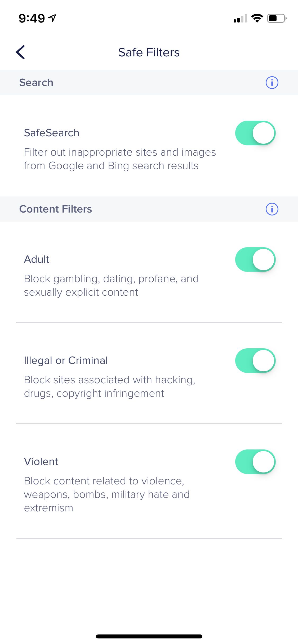Image resolution: width=298 pixels, height=644 pixels.
Task: Tap the clock showing 9:49
Action: click(x=32, y=18)
